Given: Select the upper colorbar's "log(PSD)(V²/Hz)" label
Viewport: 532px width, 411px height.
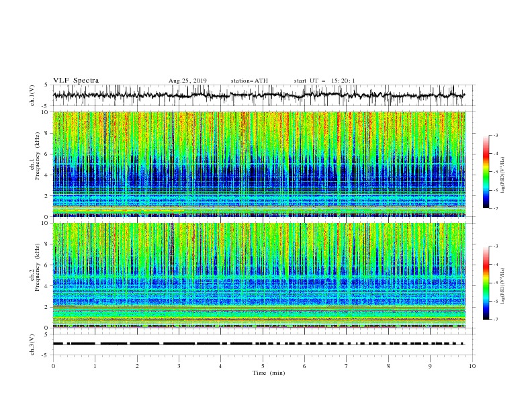Looking at the screenshot, I should click(502, 175).
